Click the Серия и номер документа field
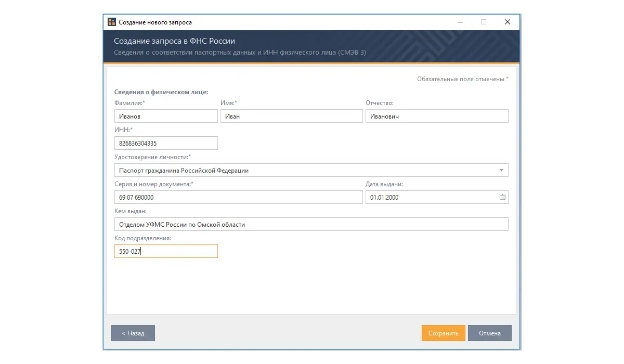Viewport: 624px width, 364px height. click(238, 197)
